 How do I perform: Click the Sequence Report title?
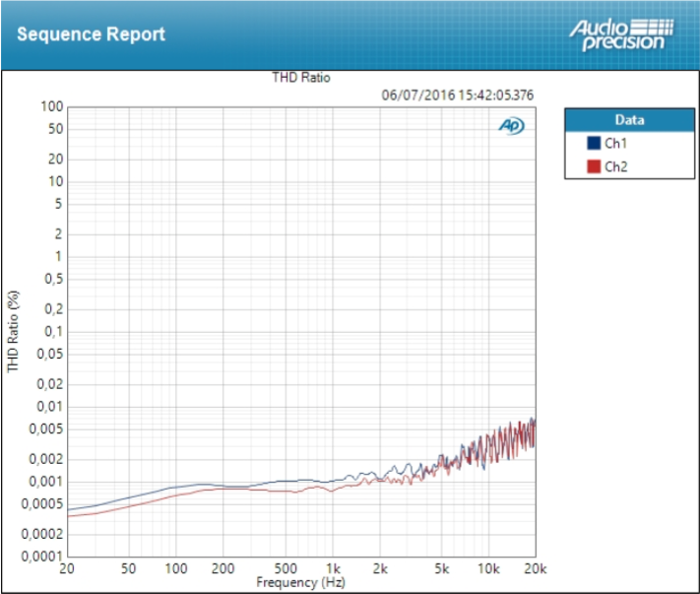92,34
